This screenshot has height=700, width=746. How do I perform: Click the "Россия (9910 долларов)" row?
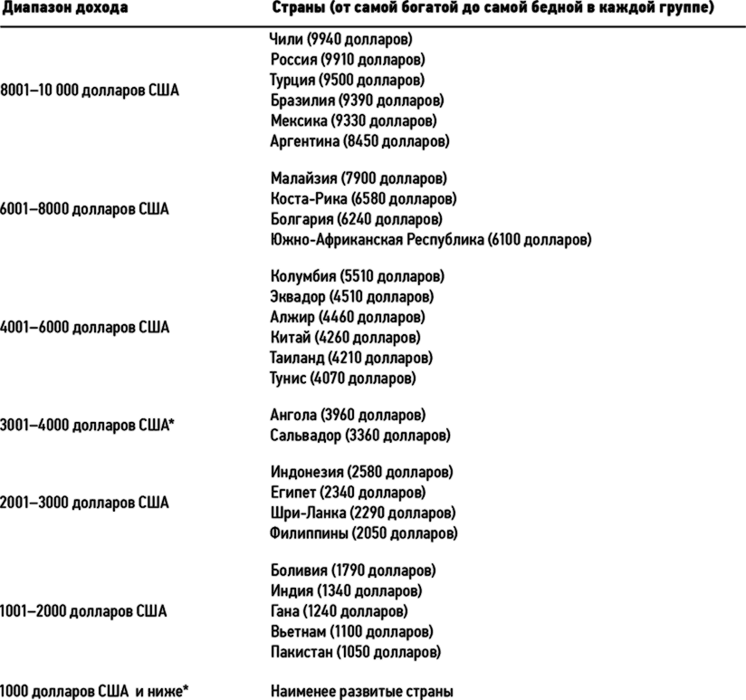pos(348,60)
